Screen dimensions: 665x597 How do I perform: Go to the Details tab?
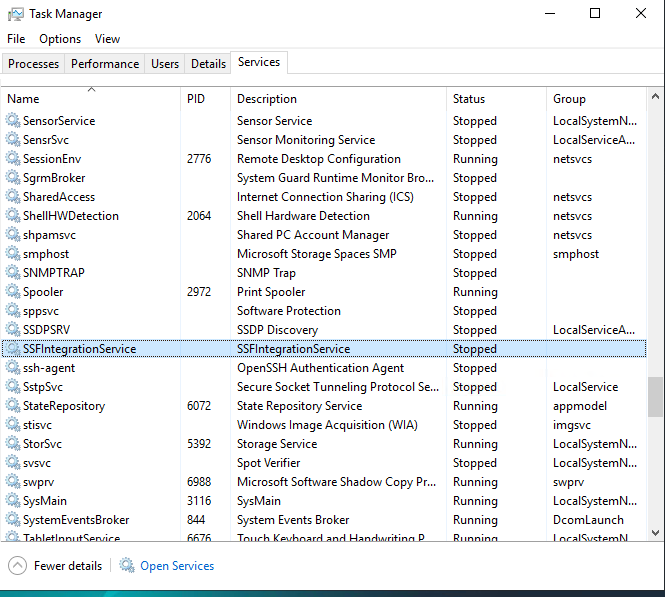tap(208, 64)
